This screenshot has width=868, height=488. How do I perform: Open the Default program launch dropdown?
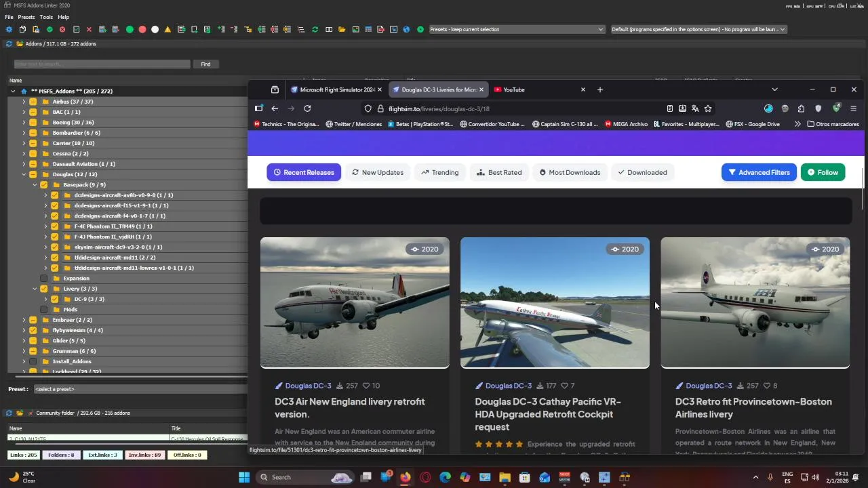(698, 29)
